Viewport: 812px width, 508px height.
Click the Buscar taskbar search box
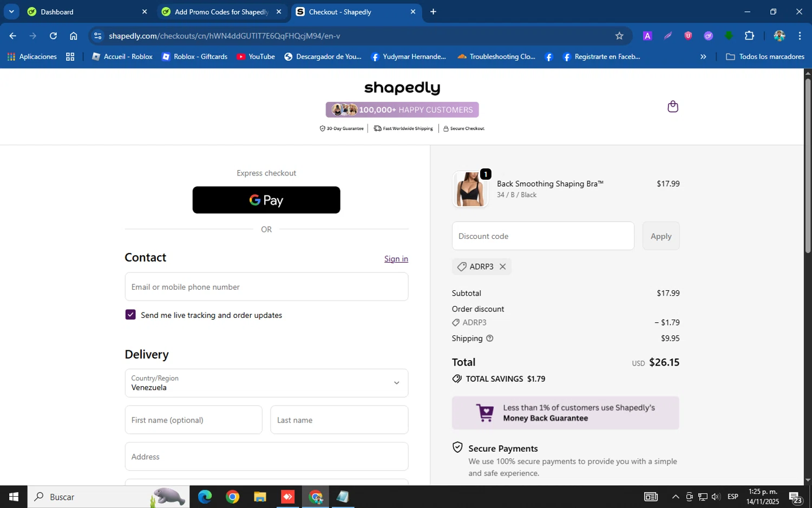click(108, 497)
